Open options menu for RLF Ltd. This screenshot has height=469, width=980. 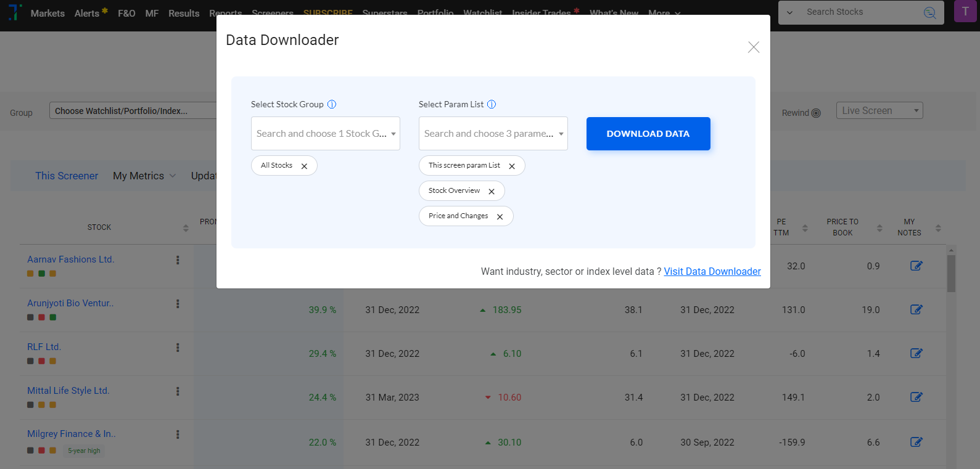[x=178, y=348]
